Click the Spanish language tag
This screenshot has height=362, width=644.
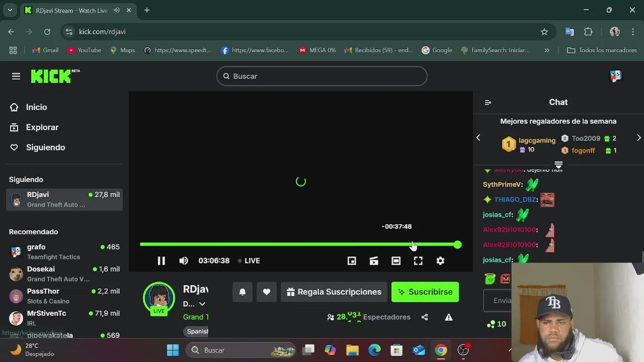pyautogui.click(x=197, y=331)
